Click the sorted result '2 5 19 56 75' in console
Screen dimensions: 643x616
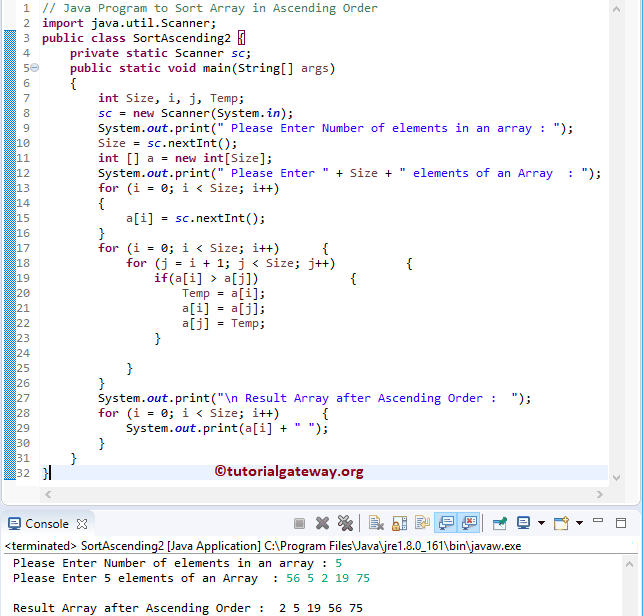click(x=321, y=608)
